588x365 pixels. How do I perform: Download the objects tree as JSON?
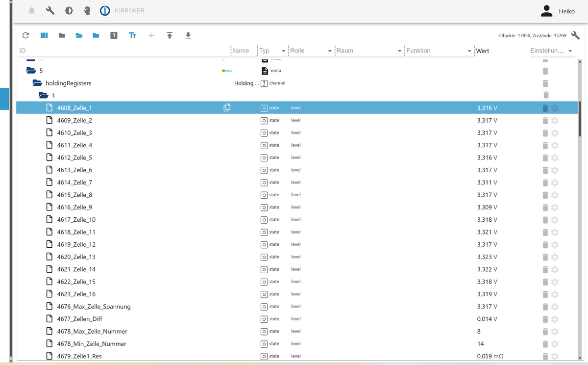[188, 35]
